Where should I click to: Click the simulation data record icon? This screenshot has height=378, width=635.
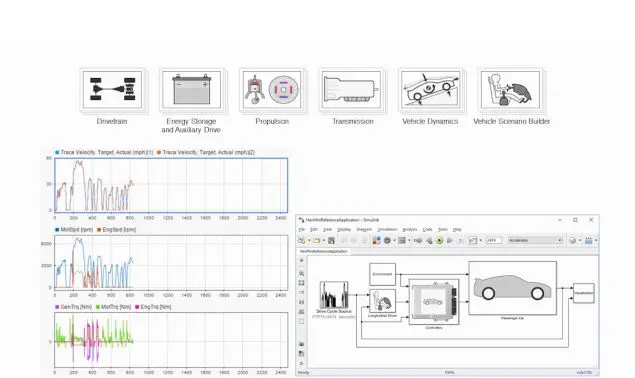coord(473,240)
